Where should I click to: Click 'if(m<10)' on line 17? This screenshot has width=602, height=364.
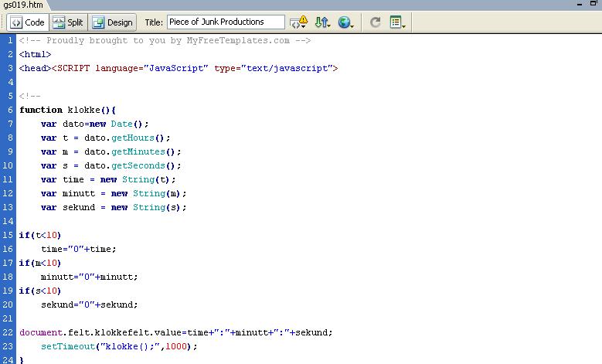pos(40,263)
